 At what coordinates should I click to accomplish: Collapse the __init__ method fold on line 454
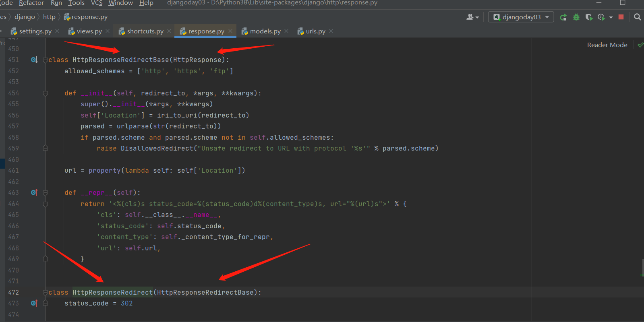click(x=46, y=93)
